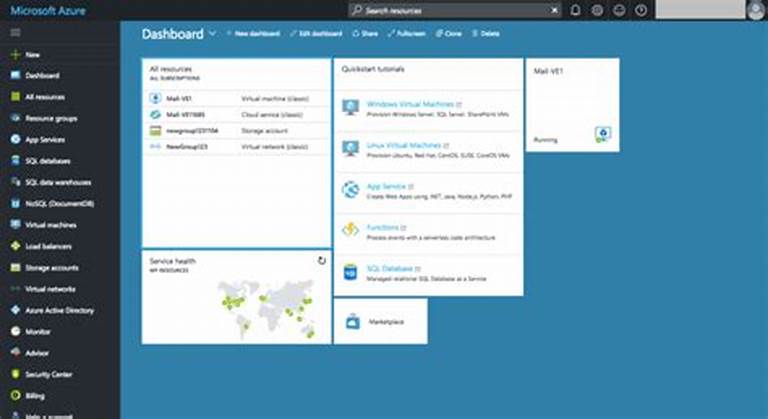This screenshot has height=419, width=768.
Task: Open the notifications bell icon
Action: pos(576,10)
